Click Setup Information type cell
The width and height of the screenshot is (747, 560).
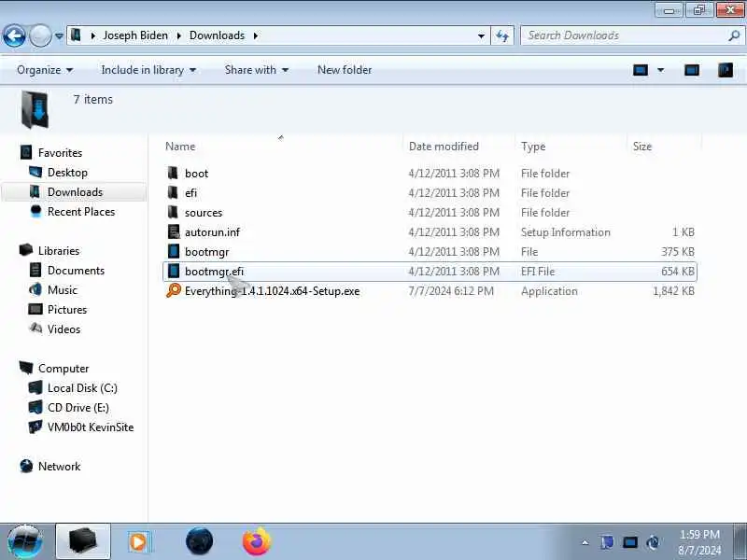point(566,232)
